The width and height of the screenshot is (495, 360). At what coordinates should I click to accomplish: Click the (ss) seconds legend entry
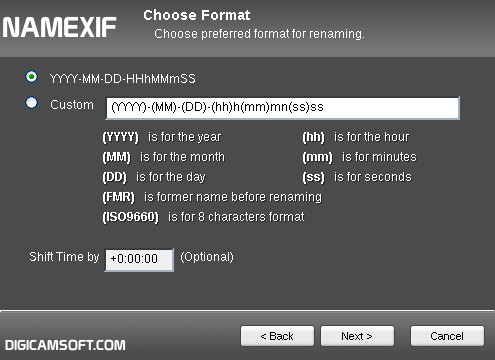coord(357,177)
